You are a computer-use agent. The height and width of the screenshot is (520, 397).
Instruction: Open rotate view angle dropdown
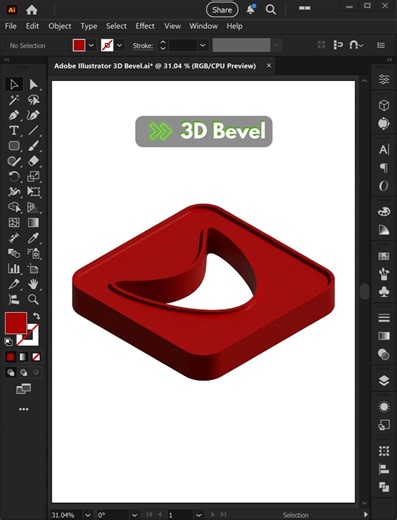pyautogui.click(x=134, y=515)
